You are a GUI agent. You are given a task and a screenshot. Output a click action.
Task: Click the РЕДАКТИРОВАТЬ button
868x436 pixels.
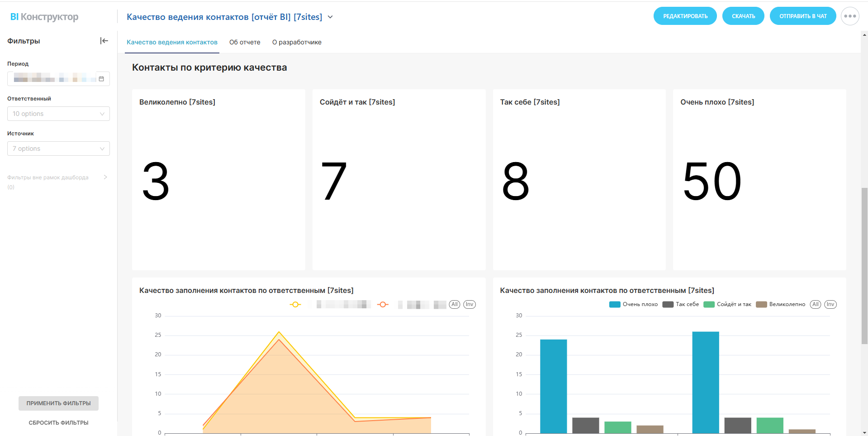[x=685, y=16]
